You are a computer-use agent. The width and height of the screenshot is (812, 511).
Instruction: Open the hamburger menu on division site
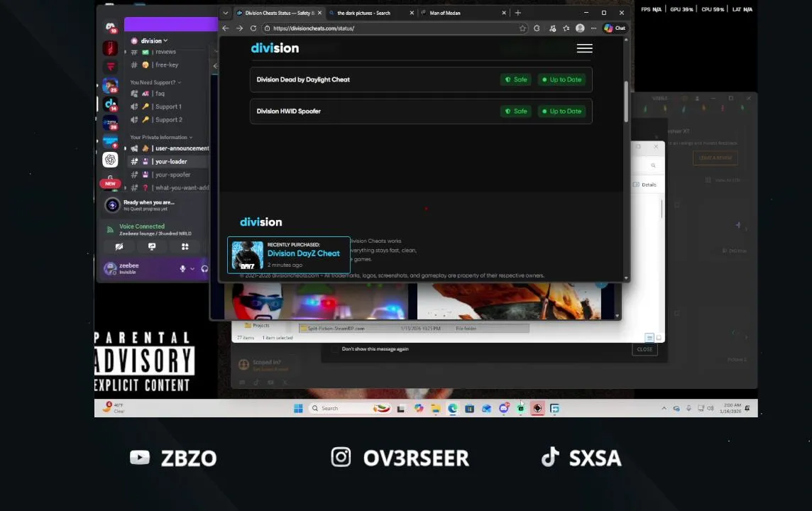pos(584,48)
